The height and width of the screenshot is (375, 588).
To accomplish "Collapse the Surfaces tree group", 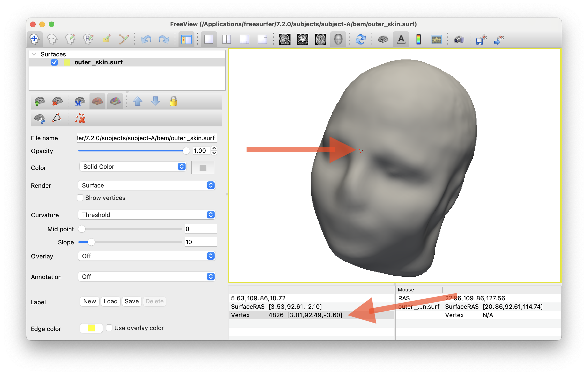I will pyautogui.click(x=34, y=54).
